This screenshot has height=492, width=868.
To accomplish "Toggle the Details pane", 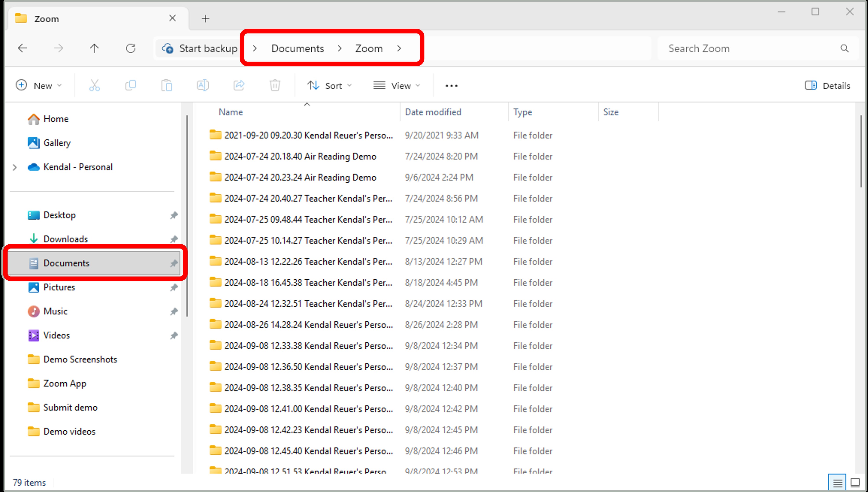I will (x=828, y=85).
